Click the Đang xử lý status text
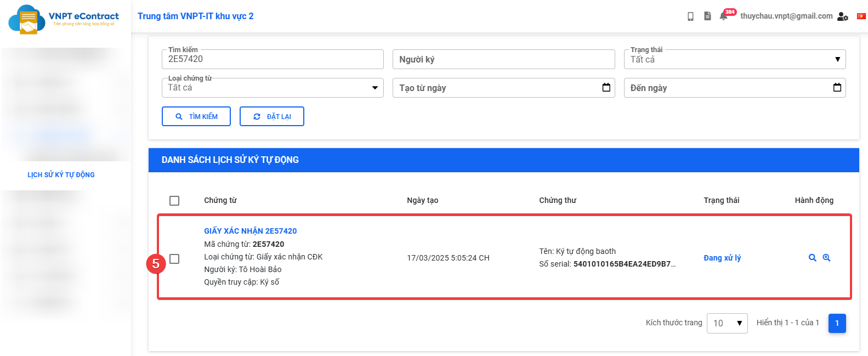Screen dimensions: 868x356 (722, 258)
